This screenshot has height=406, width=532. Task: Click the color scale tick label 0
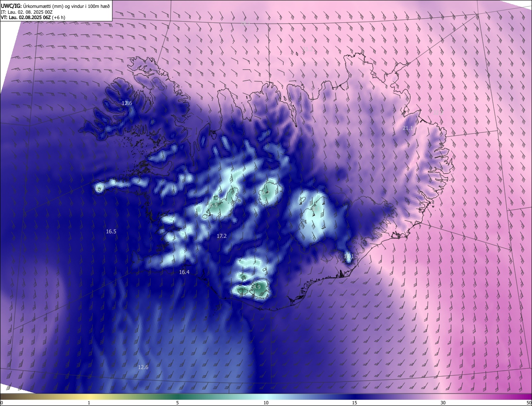(x=2, y=403)
